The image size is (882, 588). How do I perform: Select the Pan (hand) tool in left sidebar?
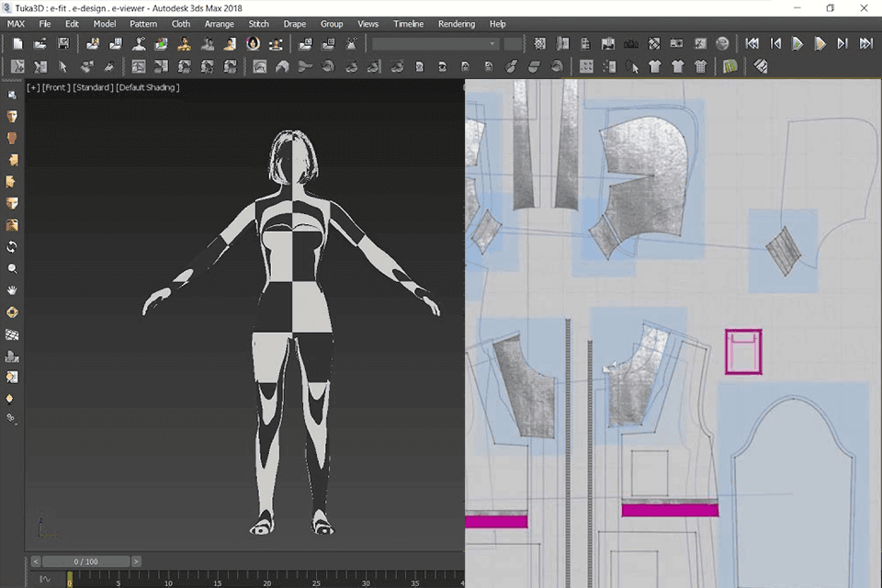(x=12, y=290)
